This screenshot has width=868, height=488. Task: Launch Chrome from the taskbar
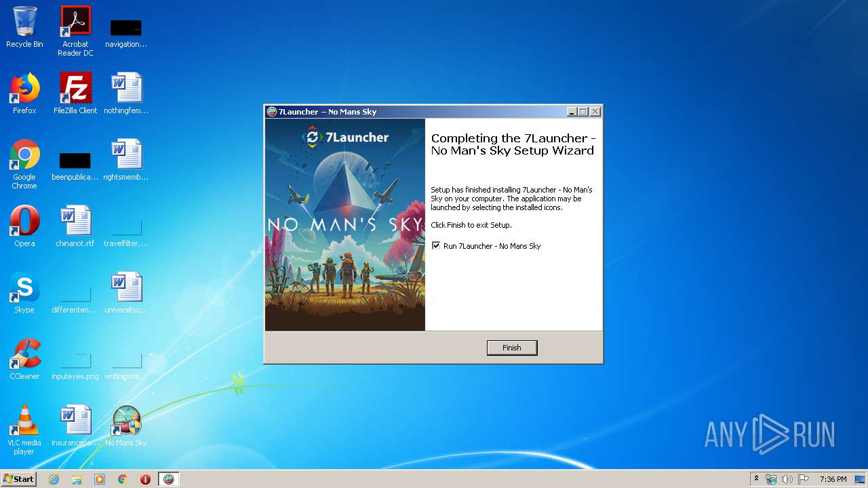[123, 479]
